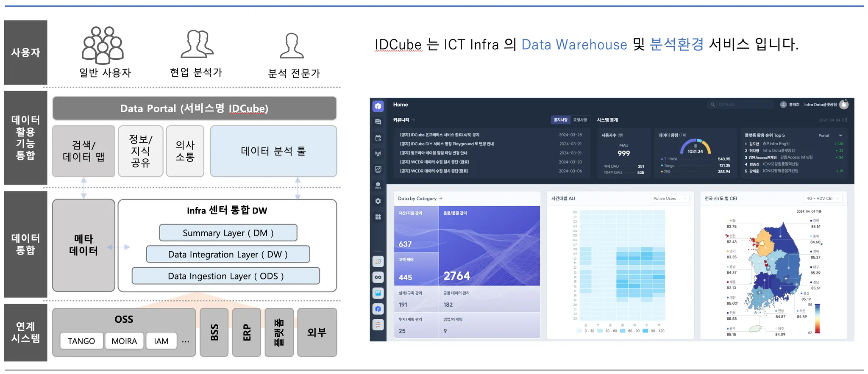Click the 정보/지식 공유 box in diagram
The width and height of the screenshot is (868, 374).
141,151
